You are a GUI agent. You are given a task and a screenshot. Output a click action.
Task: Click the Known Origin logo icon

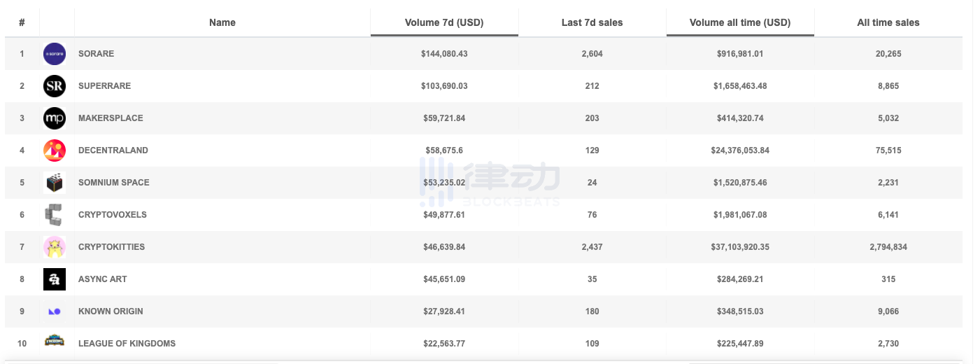tap(55, 311)
